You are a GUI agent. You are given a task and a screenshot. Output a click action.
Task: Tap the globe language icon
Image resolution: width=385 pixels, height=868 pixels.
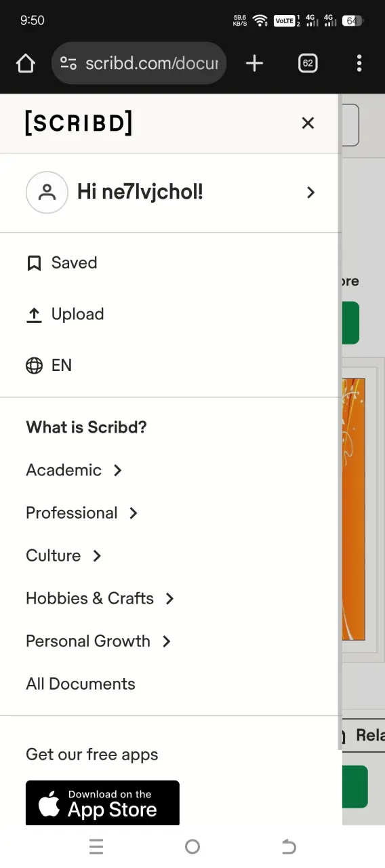(x=34, y=366)
